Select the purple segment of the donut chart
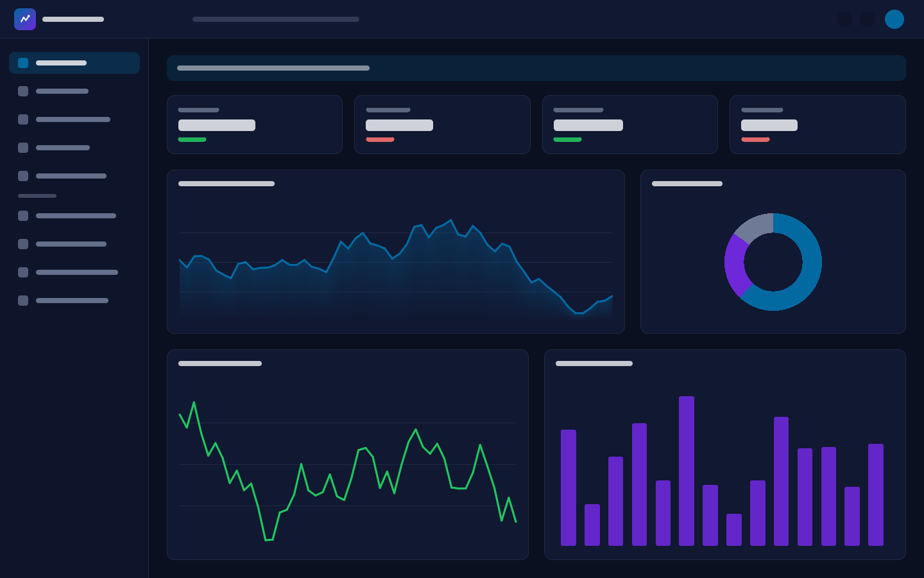The height and width of the screenshot is (578, 924). click(x=735, y=265)
